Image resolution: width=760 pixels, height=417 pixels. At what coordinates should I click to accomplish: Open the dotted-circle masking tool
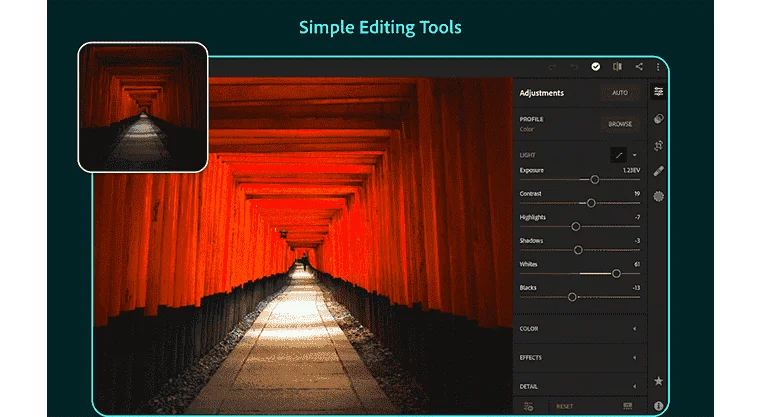[658, 196]
